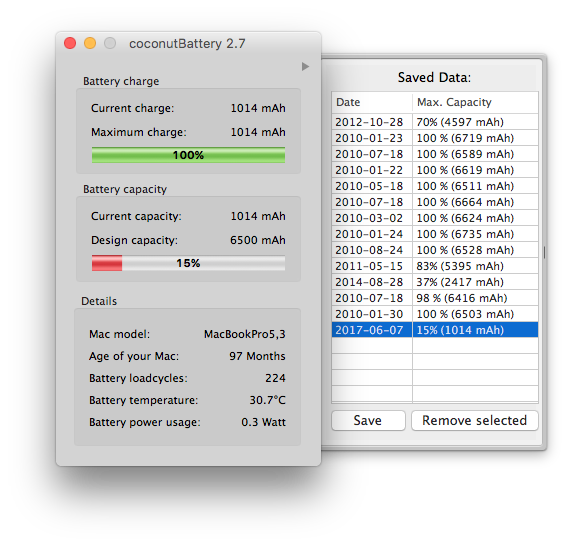This screenshot has height=546, width=564.
Task: Select the 2010-01-24 saved entry
Action: [435, 234]
